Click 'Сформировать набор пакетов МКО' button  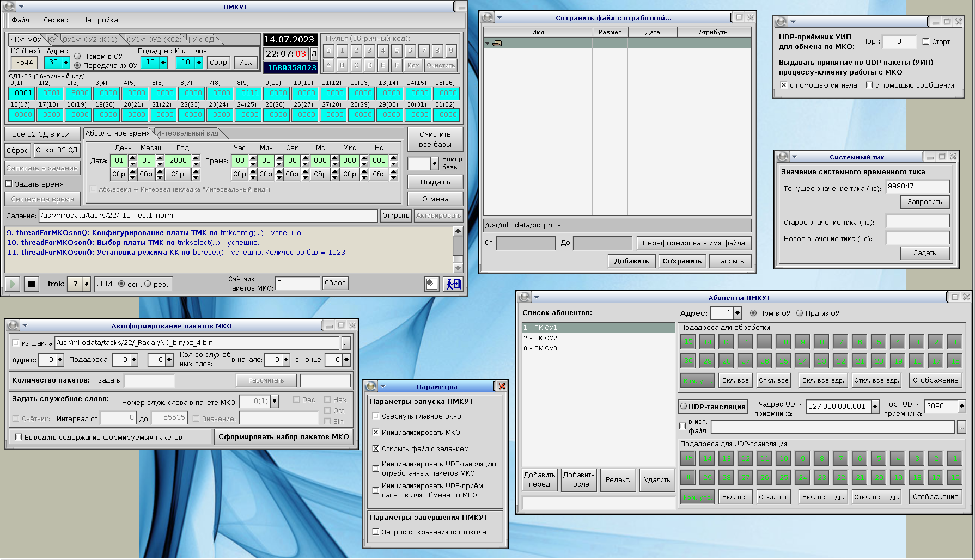[x=283, y=437]
